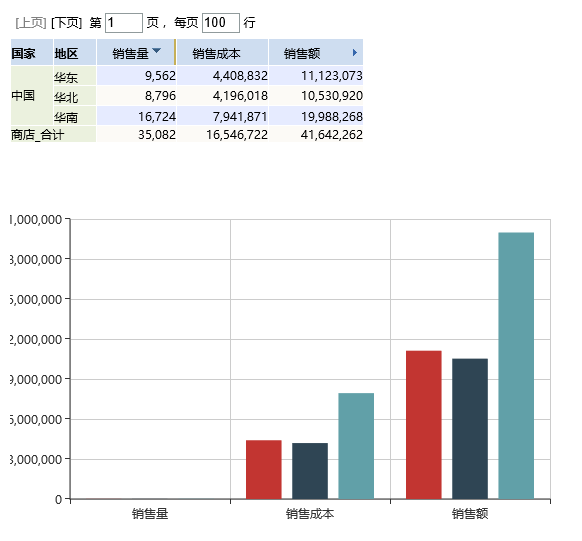
Task: Select the 国家 column header
Action: [x=32, y=52]
